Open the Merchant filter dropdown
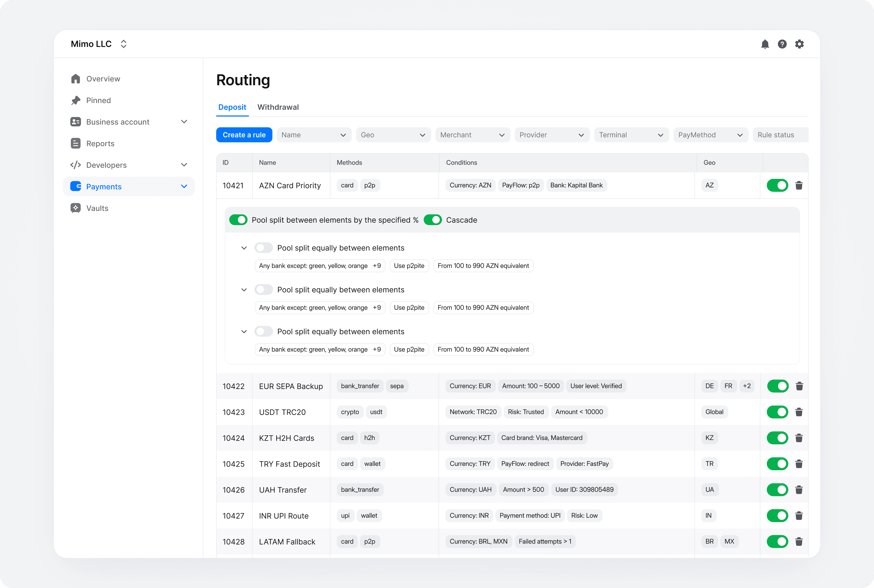Viewport: 874px width, 588px height. (x=473, y=135)
